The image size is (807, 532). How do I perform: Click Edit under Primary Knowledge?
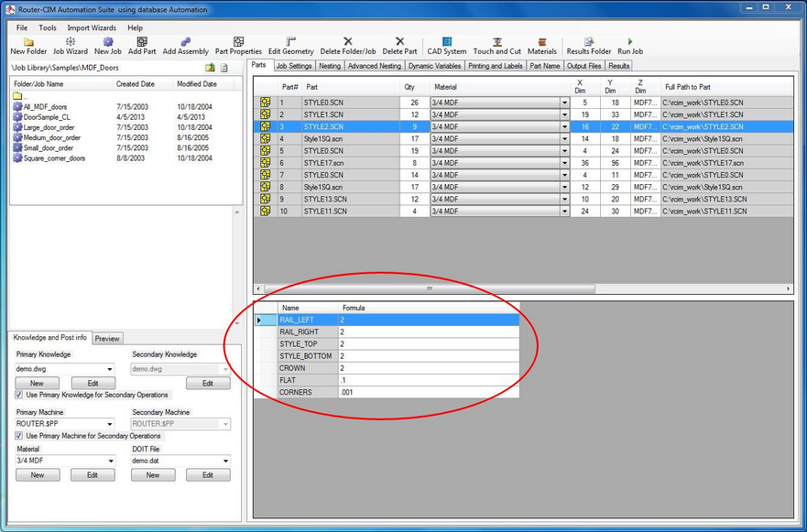coord(93,384)
